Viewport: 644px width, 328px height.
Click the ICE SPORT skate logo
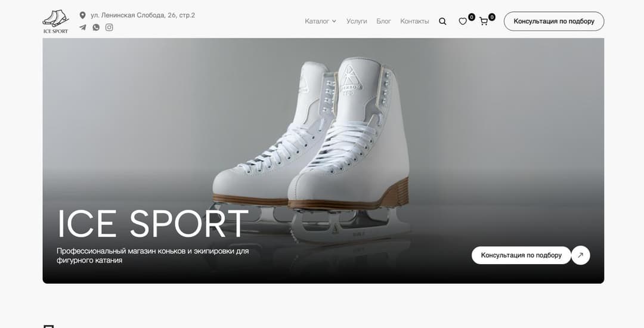pyautogui.click(x=55, y=21)
